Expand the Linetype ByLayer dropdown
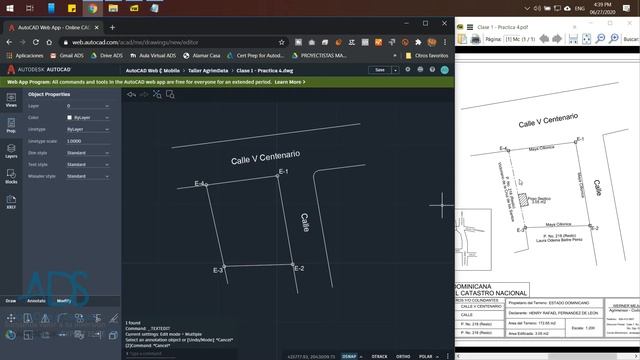 (107, 129)
